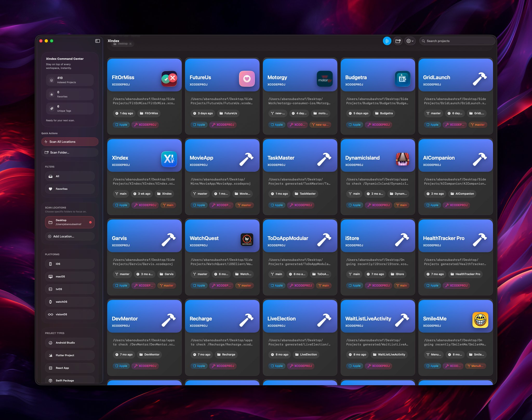Filter by visionOS platform
Viewport: 532px width, 420px height.
(x=70, y=314)
